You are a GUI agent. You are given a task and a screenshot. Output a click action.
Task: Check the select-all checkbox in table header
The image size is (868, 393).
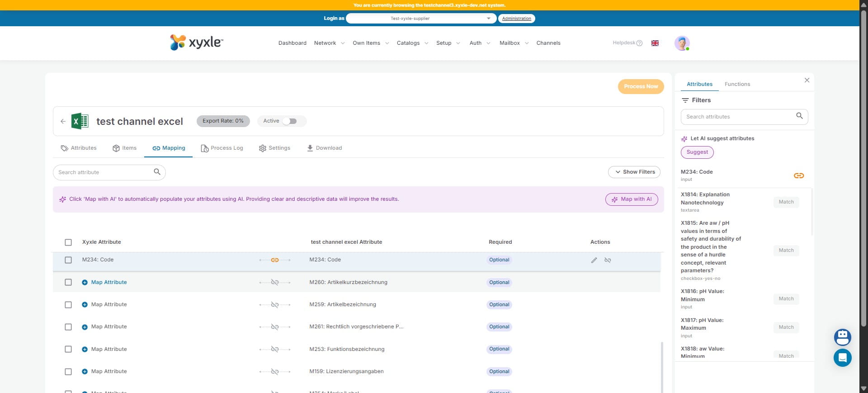[x=68, y=242]
